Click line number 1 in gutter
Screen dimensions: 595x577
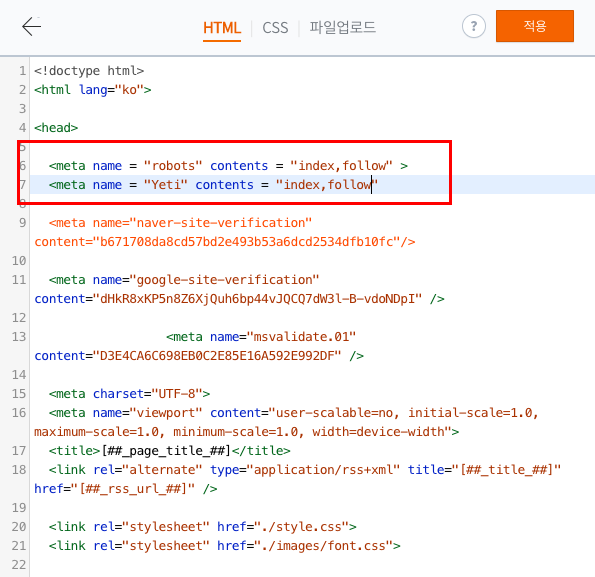[22, 71]
